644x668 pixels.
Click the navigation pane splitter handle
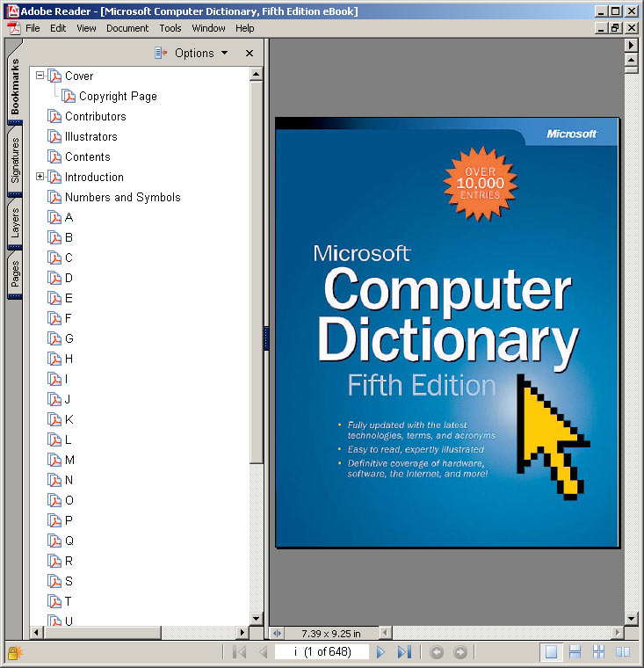pos(266,338)
